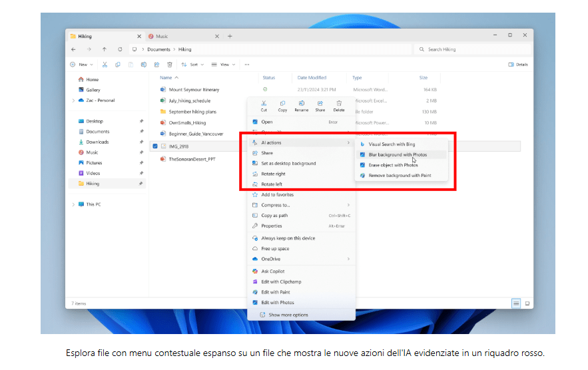Click the Up arrow navigation icon
This screenshot has height=370, width=588.
[x=104, y=49]
